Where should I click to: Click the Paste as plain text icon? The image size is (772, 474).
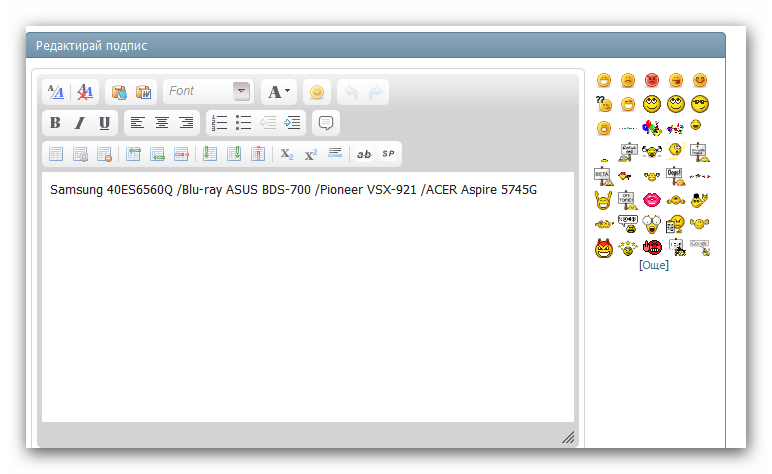click(x=119, y=92)
